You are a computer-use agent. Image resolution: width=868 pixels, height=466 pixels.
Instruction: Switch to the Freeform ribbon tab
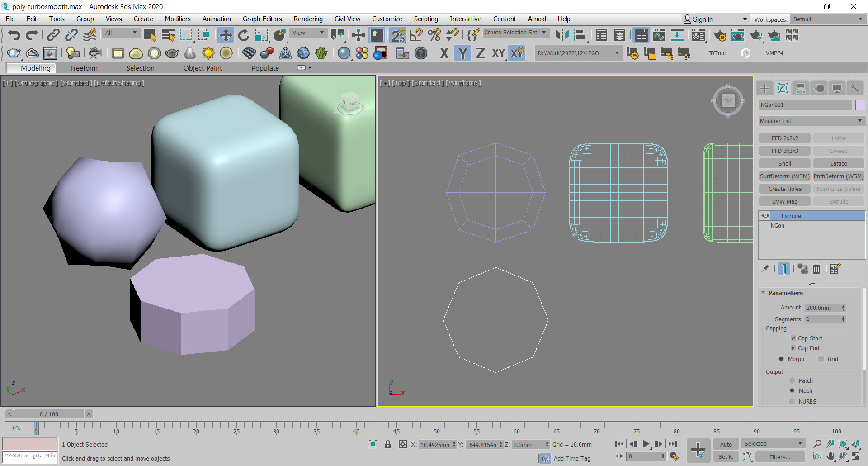coord(84,68)
